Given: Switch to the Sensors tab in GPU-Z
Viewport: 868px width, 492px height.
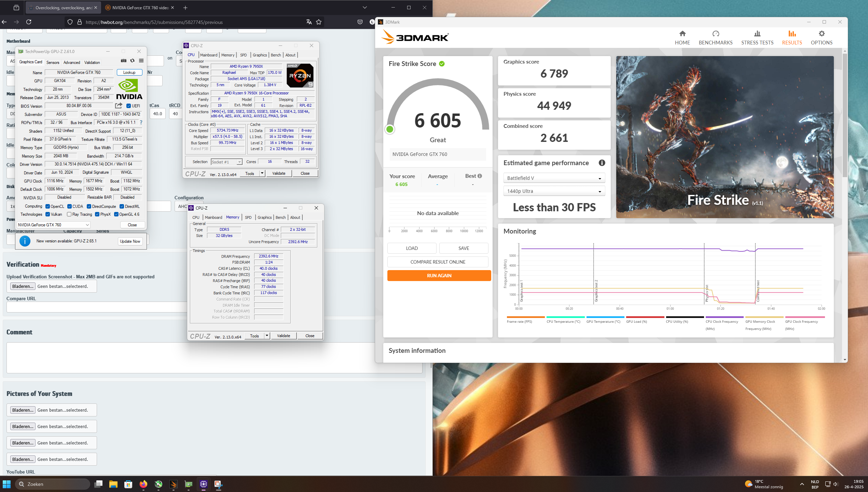Looking at the screenshot, I should point(53,63).
